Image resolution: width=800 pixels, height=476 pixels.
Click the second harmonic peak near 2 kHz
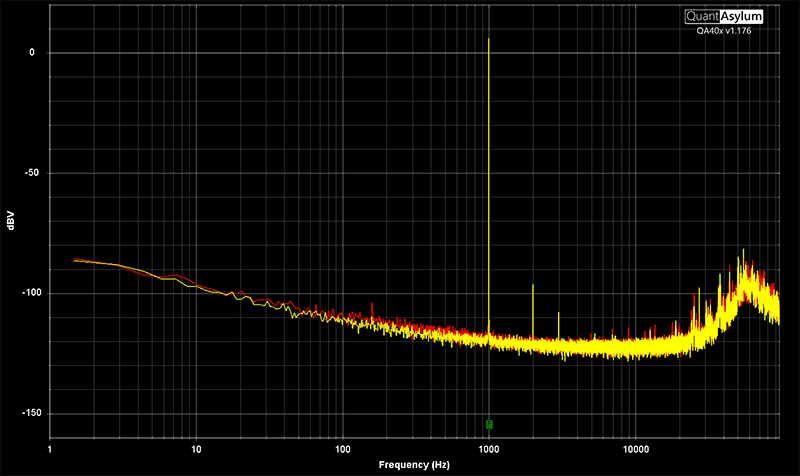[x=533, y=286]
